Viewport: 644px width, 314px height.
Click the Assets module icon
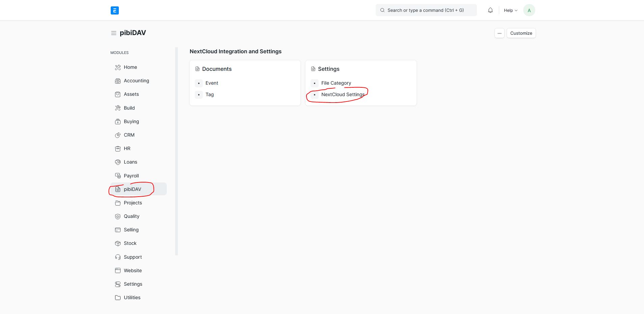[118, 94]
